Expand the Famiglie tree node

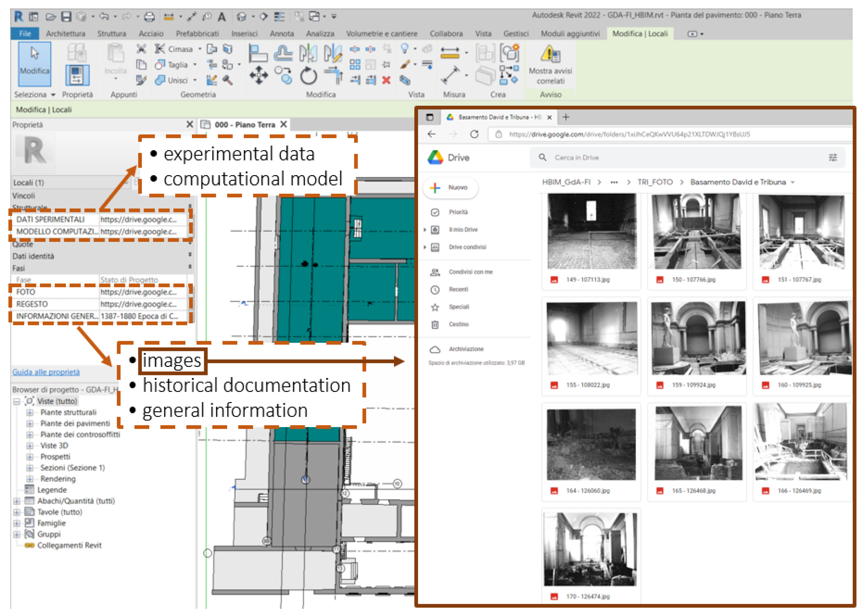pos(17,523)
